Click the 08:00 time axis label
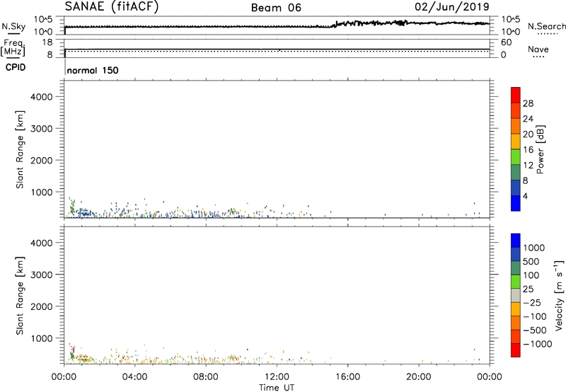 pos(206,377)
